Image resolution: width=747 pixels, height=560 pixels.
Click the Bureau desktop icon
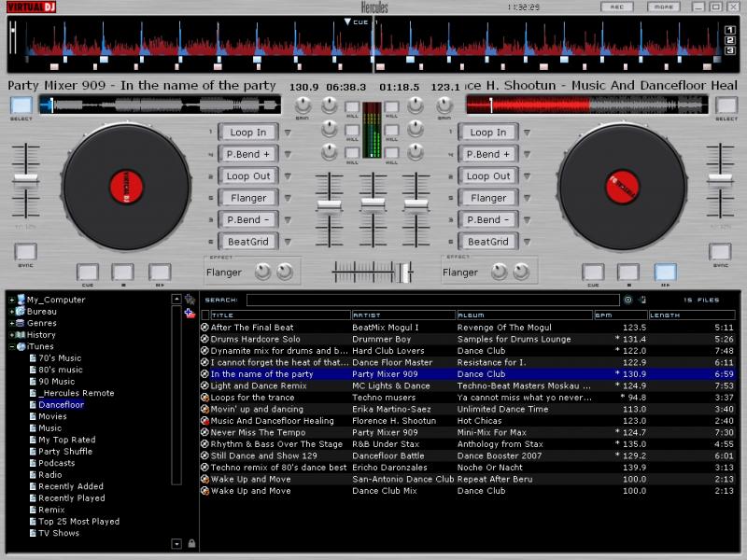[21, 311]
